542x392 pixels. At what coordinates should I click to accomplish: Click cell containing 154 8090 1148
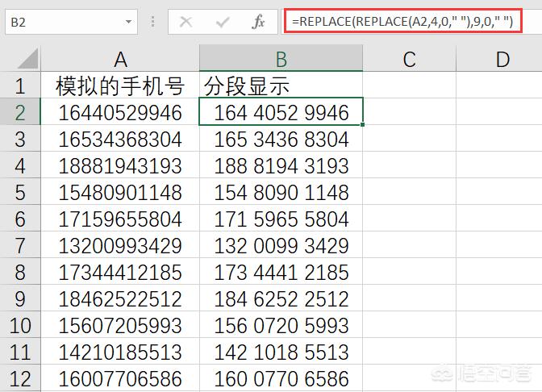[281, 191]
